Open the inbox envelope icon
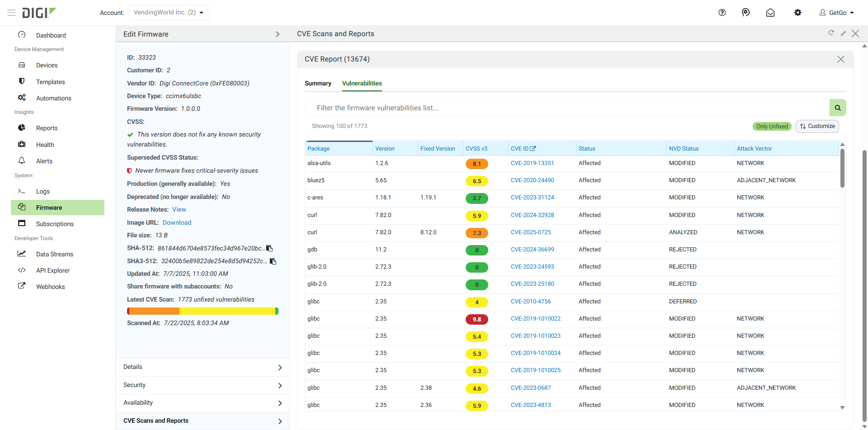This screenshot has height=430, width=868. pos(770,13)
